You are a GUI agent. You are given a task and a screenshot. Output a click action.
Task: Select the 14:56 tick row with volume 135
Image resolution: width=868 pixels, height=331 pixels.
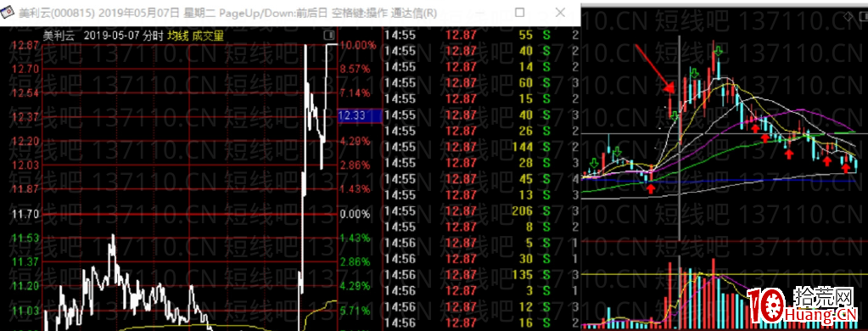[x=482, y=276]
